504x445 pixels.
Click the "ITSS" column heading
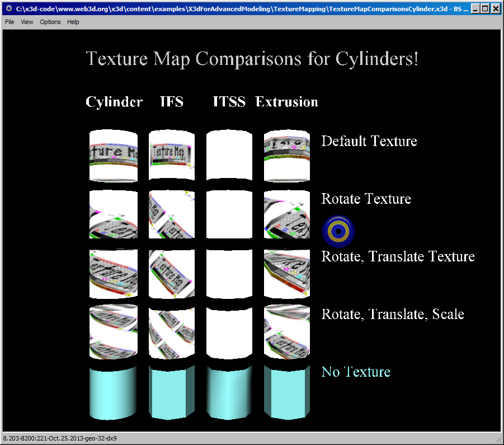point(229,102)
